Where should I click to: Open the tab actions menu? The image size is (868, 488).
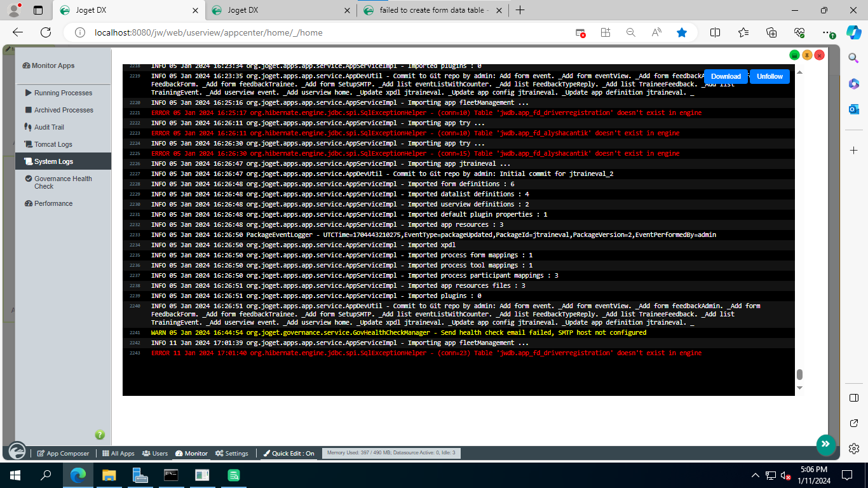click(38, 10)
